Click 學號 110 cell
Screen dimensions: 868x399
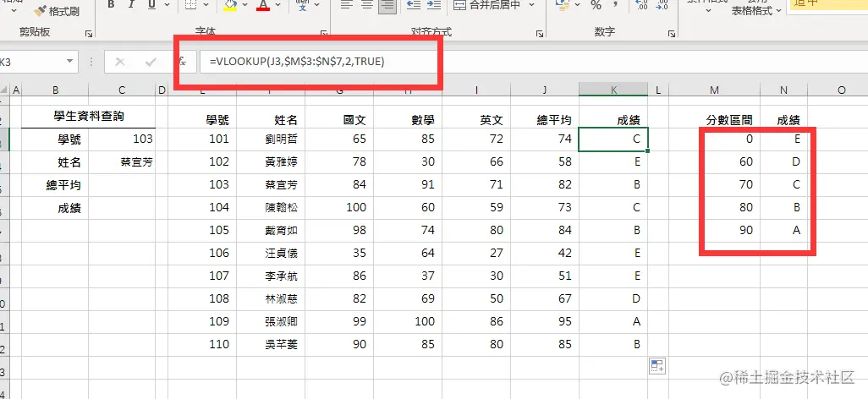coord(202,344)
